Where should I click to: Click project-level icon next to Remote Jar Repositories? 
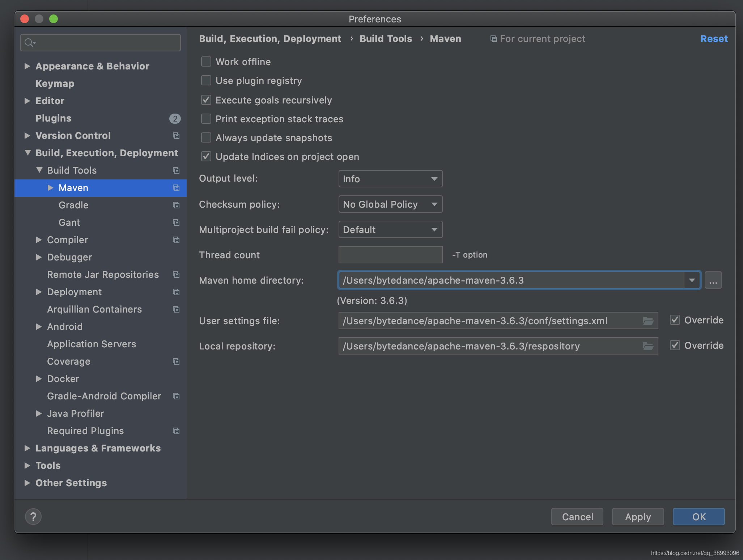[x=176, y=275]
